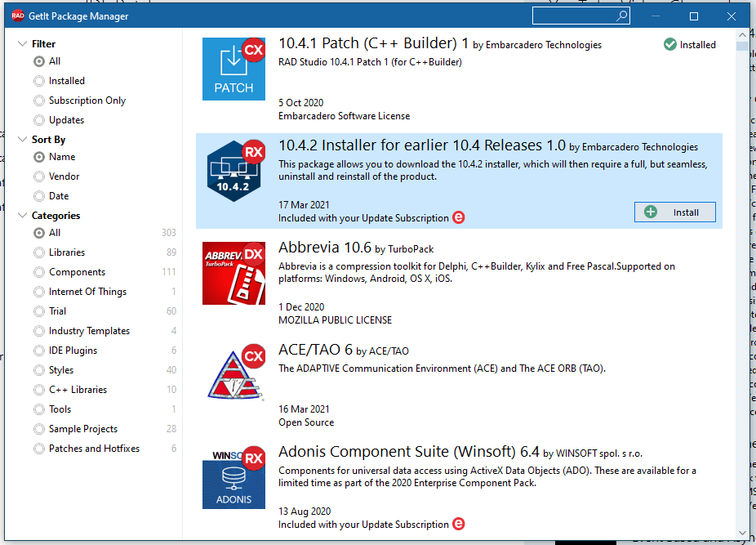This screenshot has width=756, height=545.
Task: Click the Abbrevia 10.6 title
Action: click(325, 248)
